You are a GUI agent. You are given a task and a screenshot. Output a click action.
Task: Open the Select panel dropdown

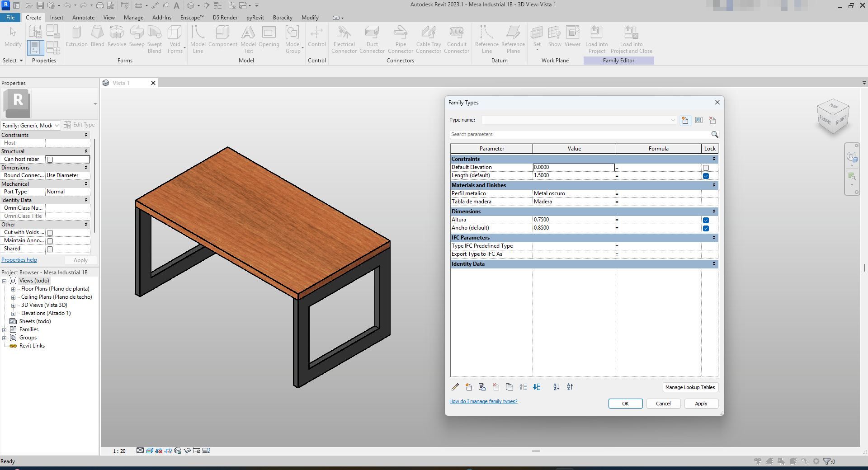click(x=13, y=61)
